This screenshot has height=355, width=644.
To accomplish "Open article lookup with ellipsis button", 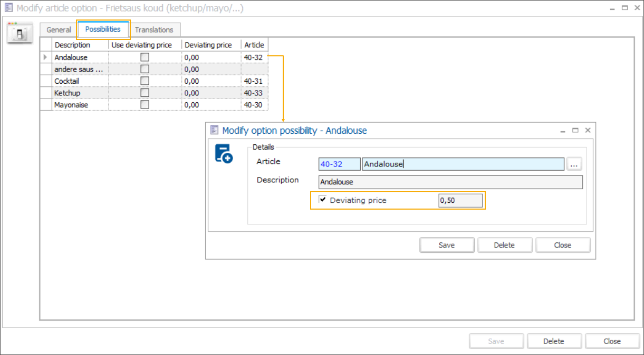I will (x=574, y=164).
